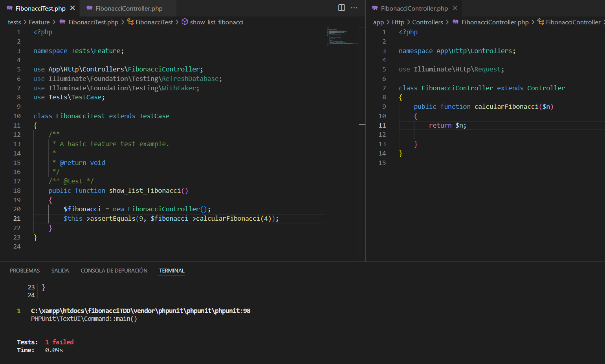
Task: Click the FibonacciTest class breadcrumb
Action: [x=154, y=22]
